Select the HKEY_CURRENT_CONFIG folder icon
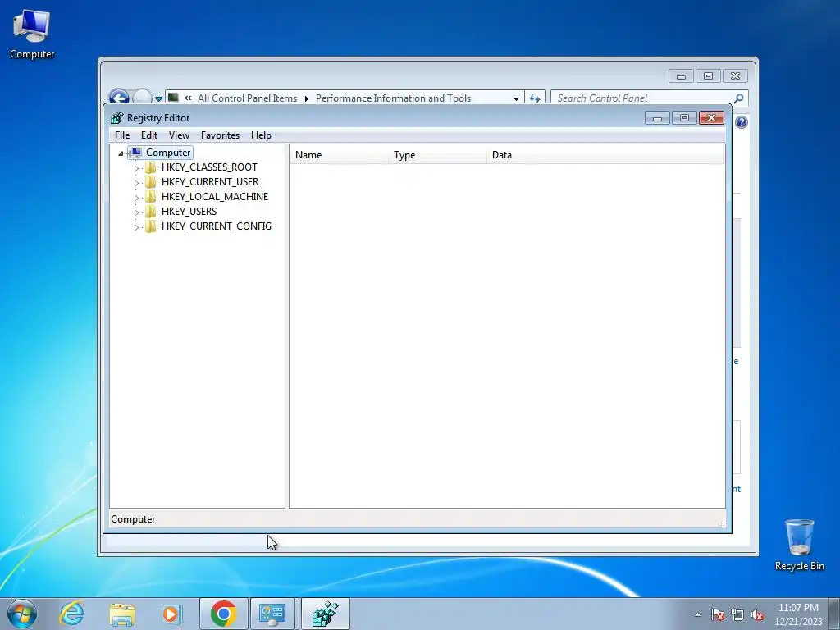 coord(151,226)
